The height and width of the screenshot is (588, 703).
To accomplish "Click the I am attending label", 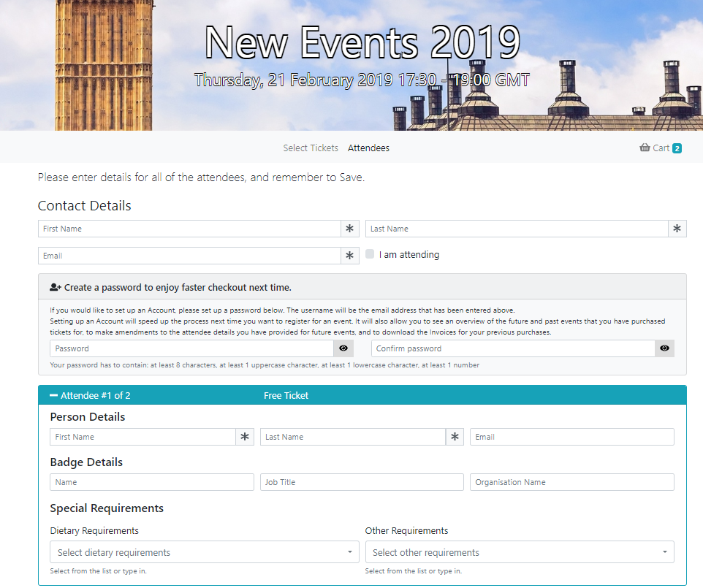I will tap(409, 255).
